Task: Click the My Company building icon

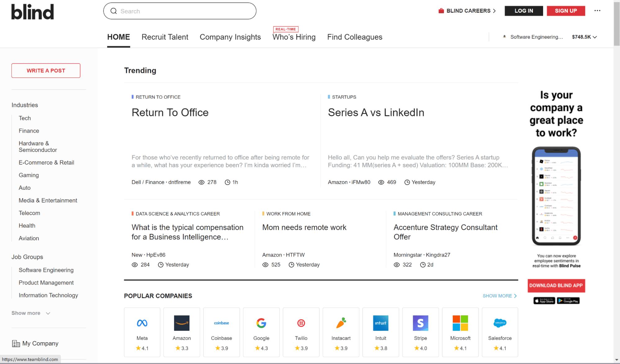Action: tap(16, 343)
